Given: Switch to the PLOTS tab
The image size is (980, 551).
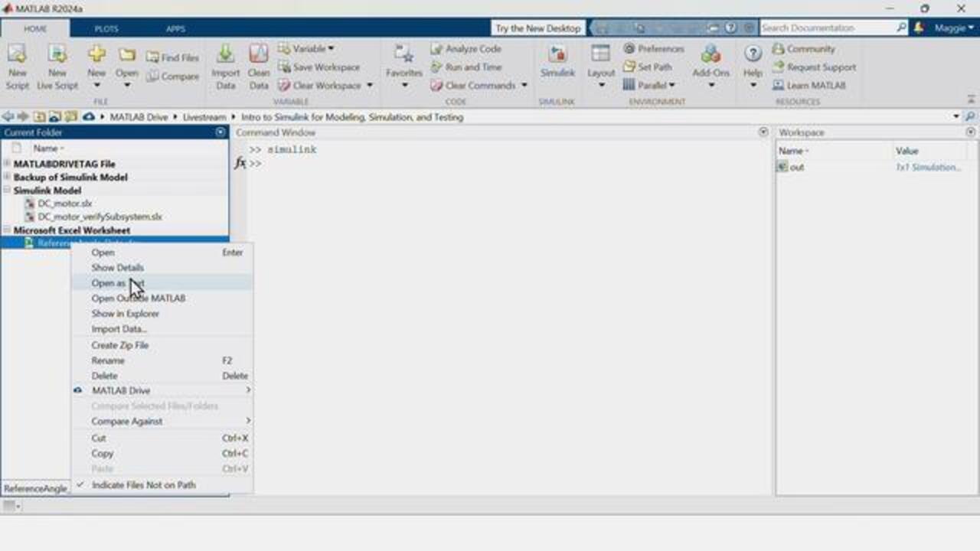Looking at the screenshot, I should (x=106, y=28).
